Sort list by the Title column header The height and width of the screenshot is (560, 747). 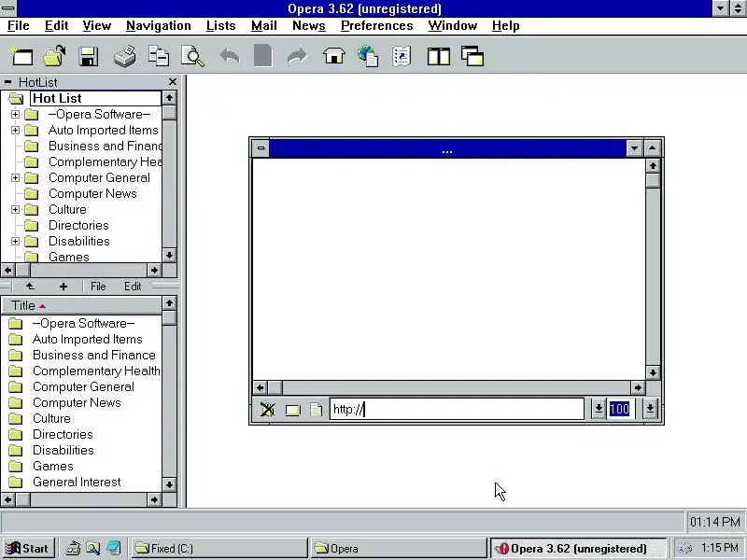pyautogui.click(x=81, y=306)
